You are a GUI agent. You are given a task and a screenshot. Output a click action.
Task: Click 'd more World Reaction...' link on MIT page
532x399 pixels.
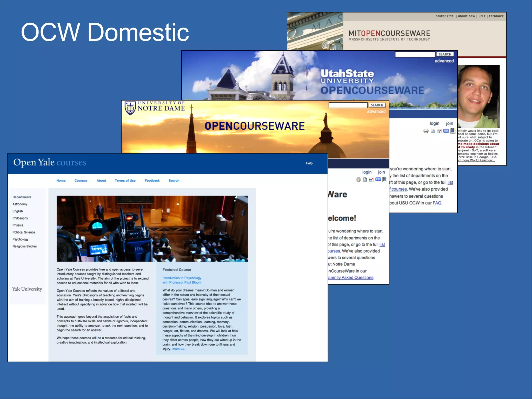click(476, 160)
